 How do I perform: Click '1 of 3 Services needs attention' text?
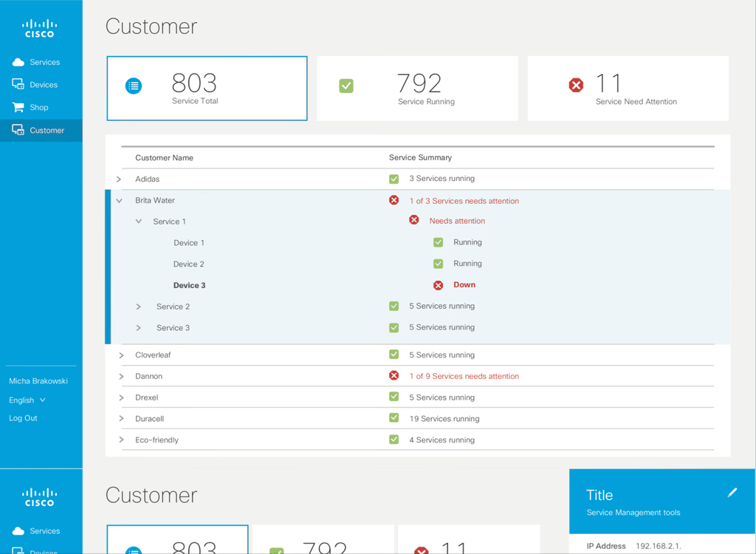[x=464, y=201]
